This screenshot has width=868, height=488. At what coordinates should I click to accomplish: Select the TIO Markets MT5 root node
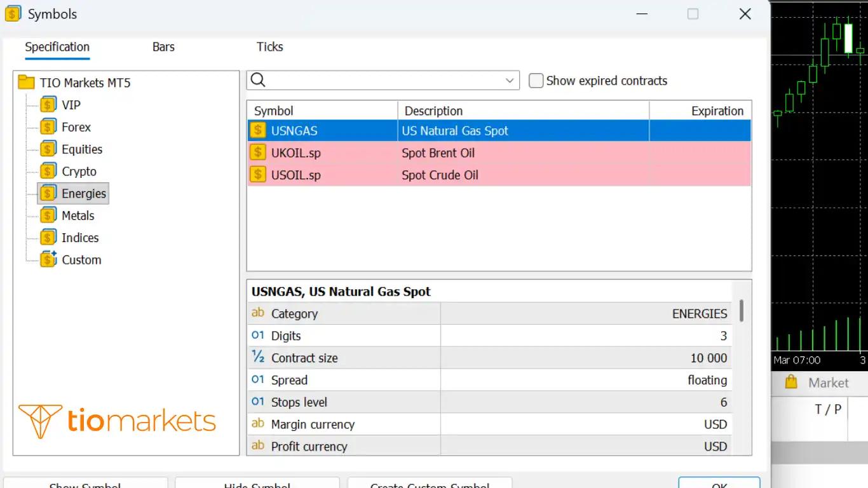85,83
